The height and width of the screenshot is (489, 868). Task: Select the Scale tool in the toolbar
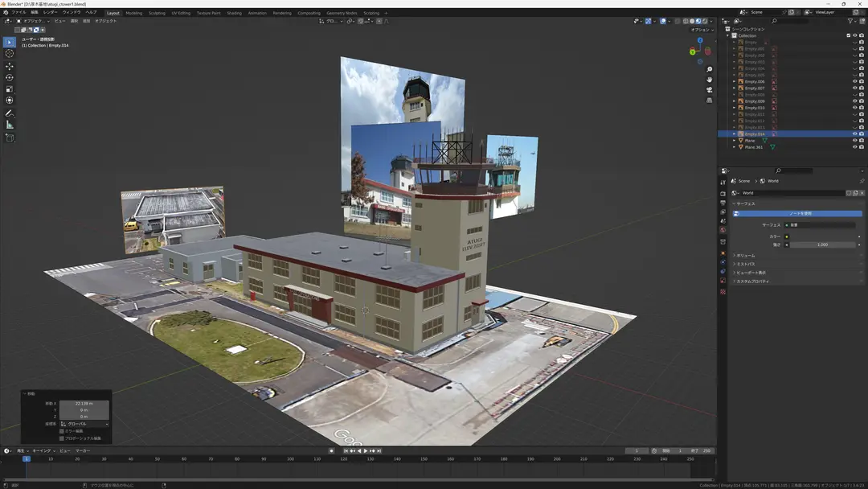coord(10,89)
